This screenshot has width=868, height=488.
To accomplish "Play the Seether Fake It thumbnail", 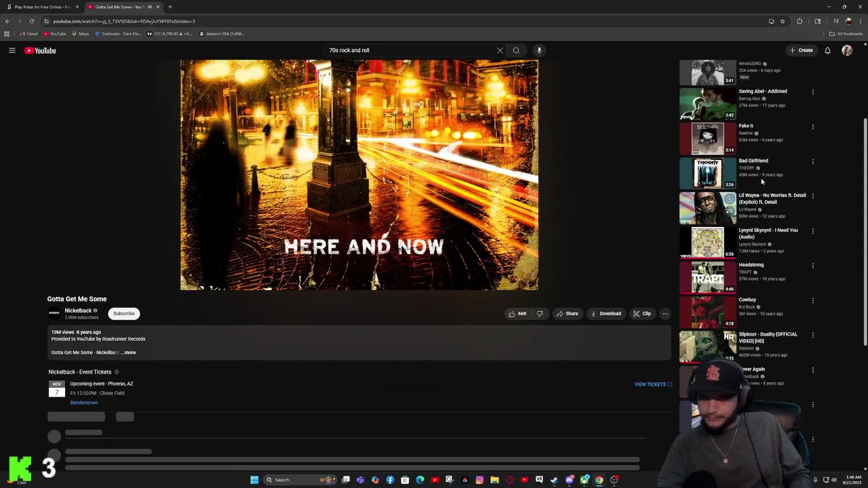I will (x=707, y=138).
